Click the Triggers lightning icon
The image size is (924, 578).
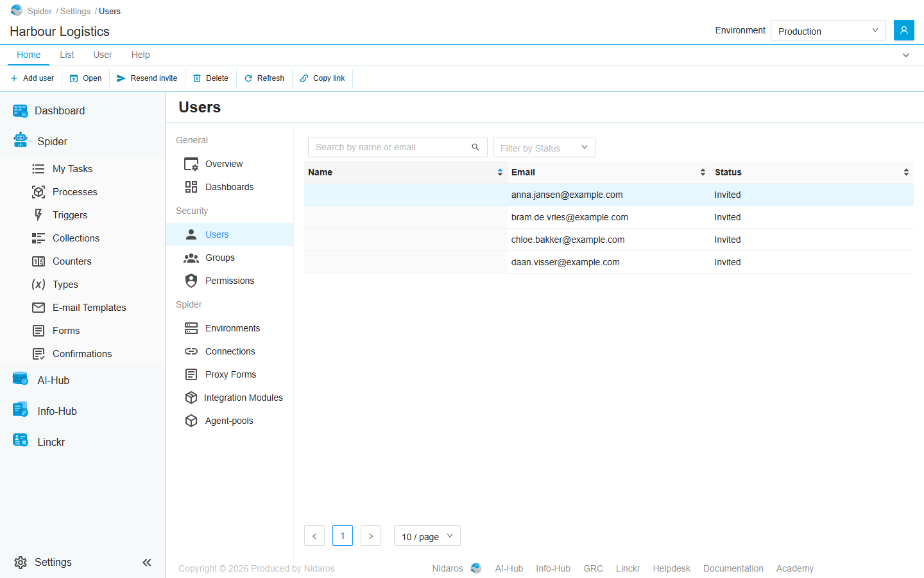38,215
